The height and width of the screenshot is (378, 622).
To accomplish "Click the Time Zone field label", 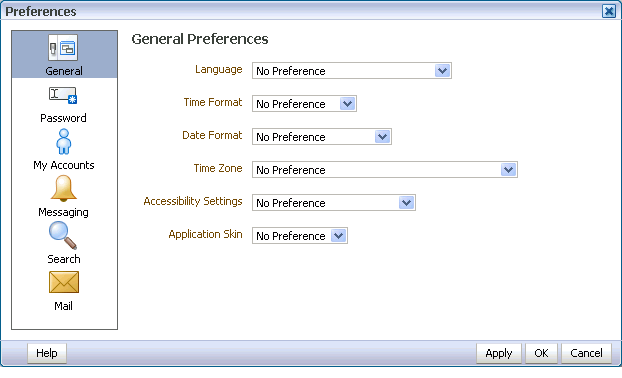I will (x=218, y=168).
